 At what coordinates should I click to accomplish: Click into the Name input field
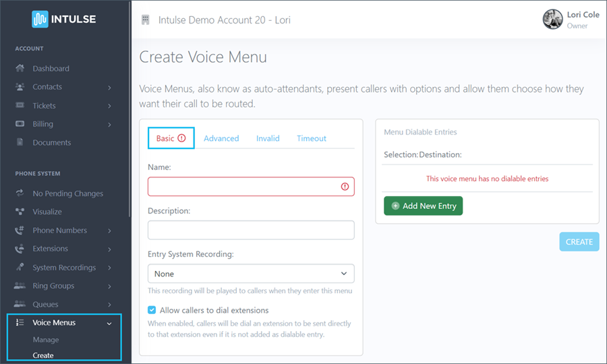243,187
